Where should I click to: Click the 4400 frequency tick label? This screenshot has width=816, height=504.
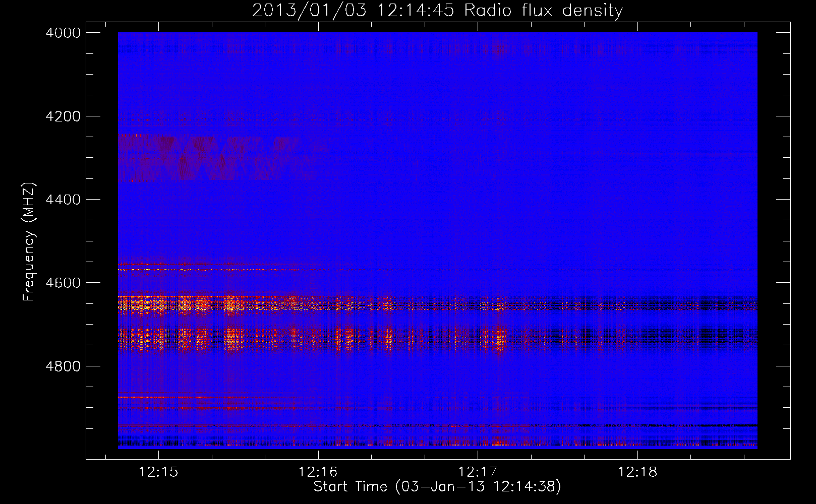pos(63,200)
